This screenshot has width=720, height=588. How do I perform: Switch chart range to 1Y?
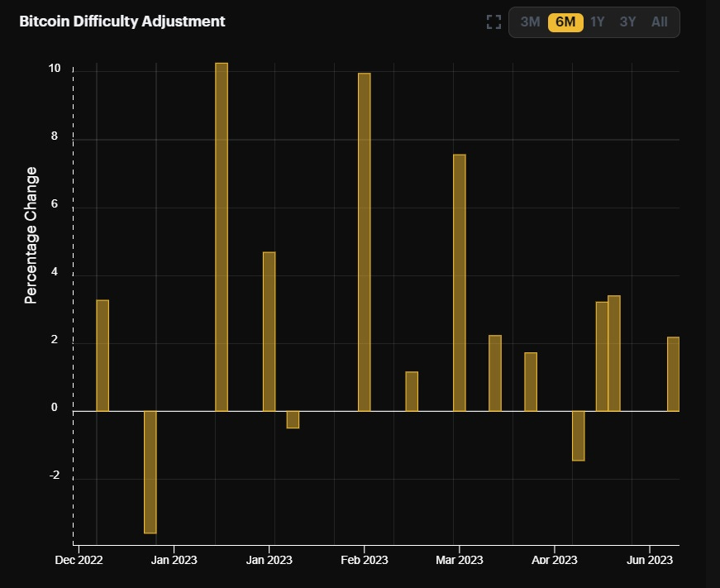[597, 22]
